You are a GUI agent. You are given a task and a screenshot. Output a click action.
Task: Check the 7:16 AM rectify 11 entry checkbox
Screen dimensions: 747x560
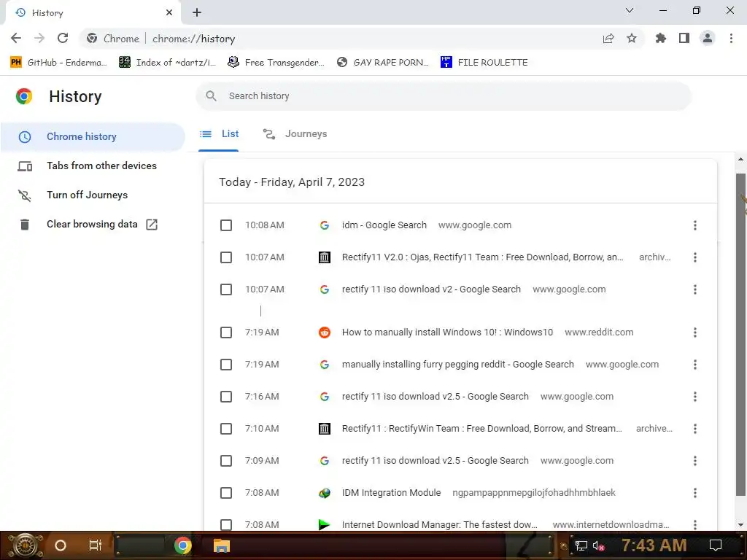click(x=226, y=397)
